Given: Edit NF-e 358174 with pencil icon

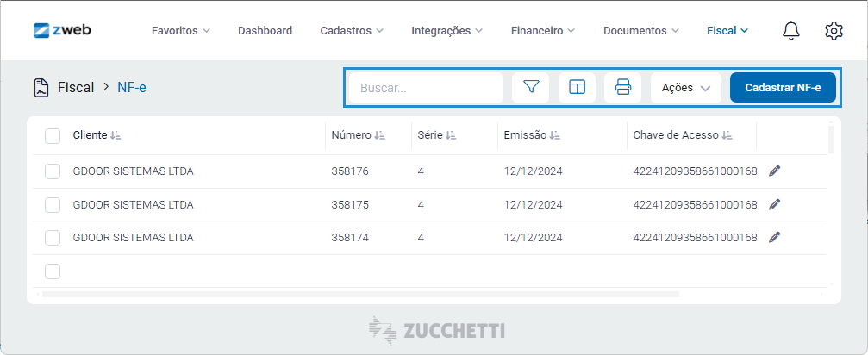Looking at the screenshot, I should tap(774, 237).
